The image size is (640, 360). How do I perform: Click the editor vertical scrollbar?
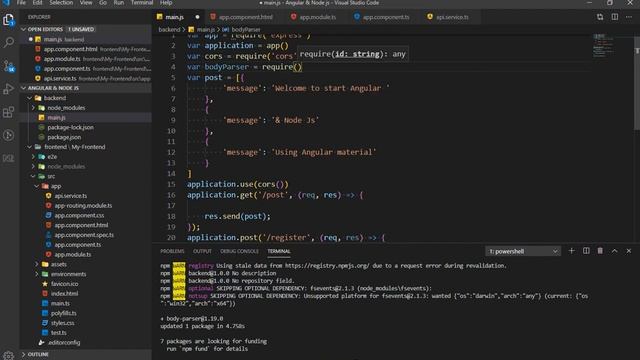point(637,84)
